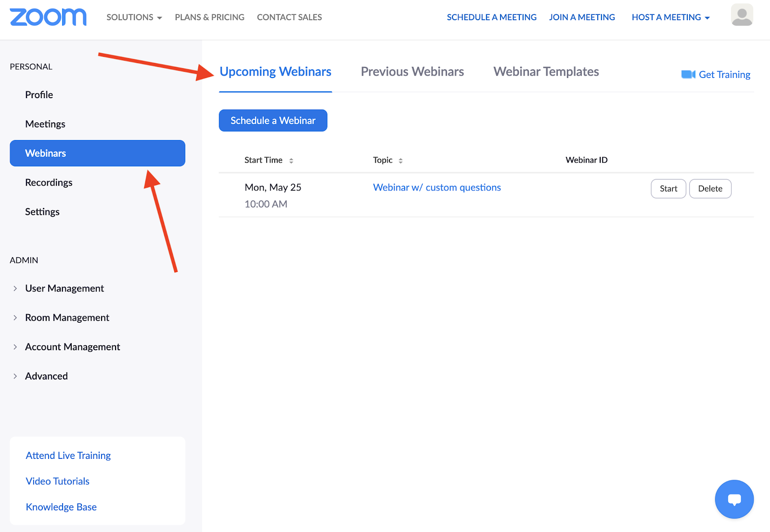The image size is (770, 532).
Task: Click the Get Training camera icon
Action: [688, 75]
